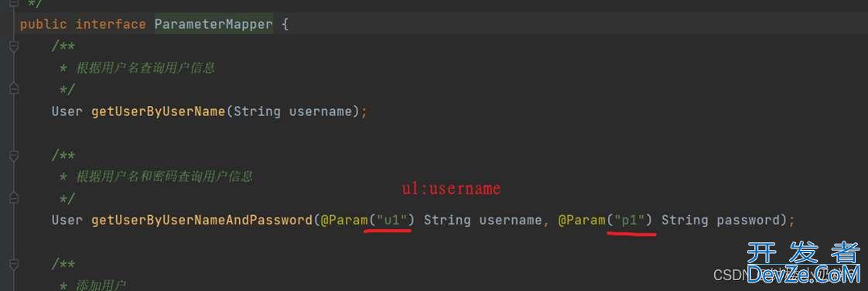868x291 pixels.
Task: Click the interface keyword
Action: (x=111, y=25)
